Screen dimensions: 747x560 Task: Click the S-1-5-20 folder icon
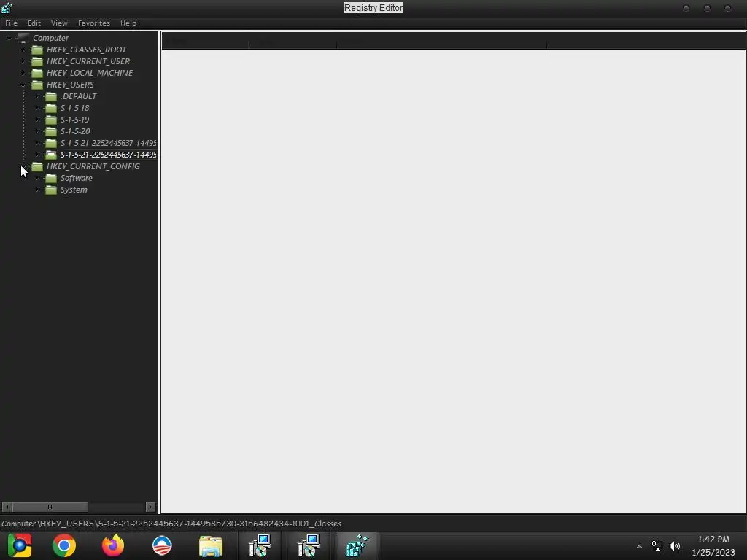(x=51, y=131)
